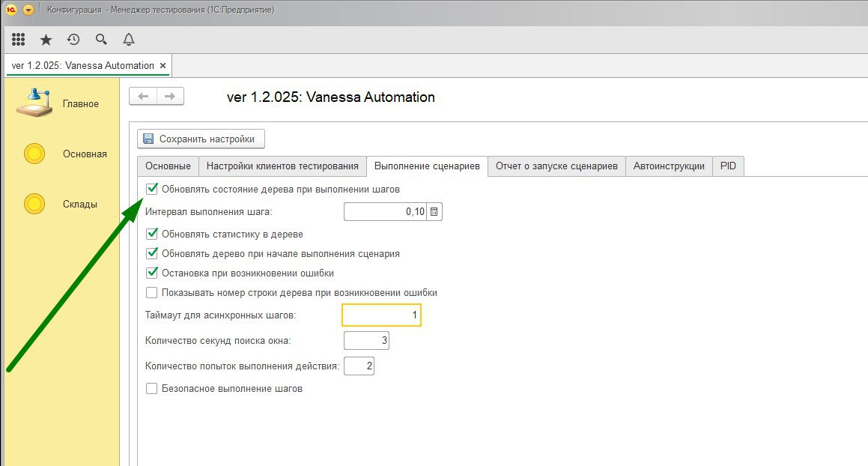This screenshot has height=466, width=868.
Task: Open the search magnifier icon
Action: 101,40
